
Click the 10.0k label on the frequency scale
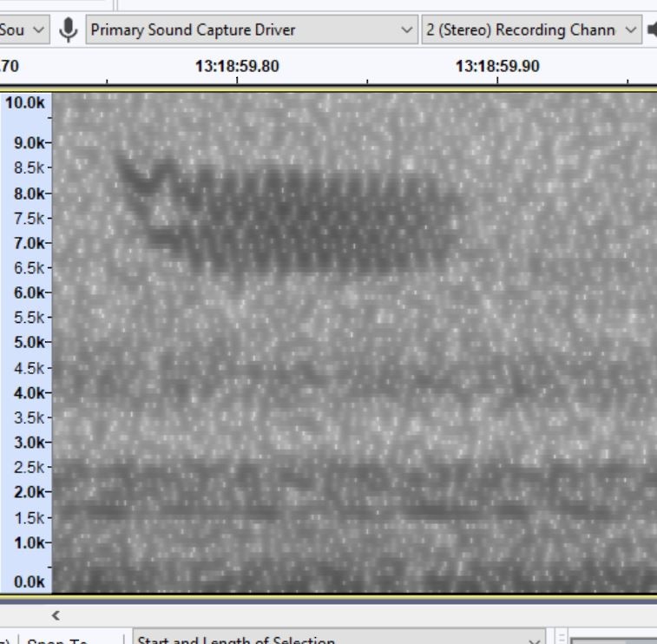25,102
